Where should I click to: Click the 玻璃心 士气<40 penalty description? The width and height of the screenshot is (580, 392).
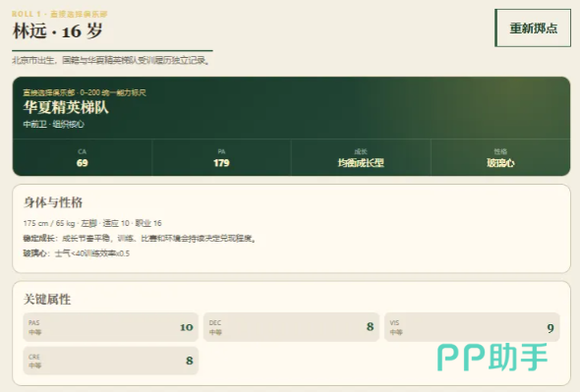coord(77,253)
